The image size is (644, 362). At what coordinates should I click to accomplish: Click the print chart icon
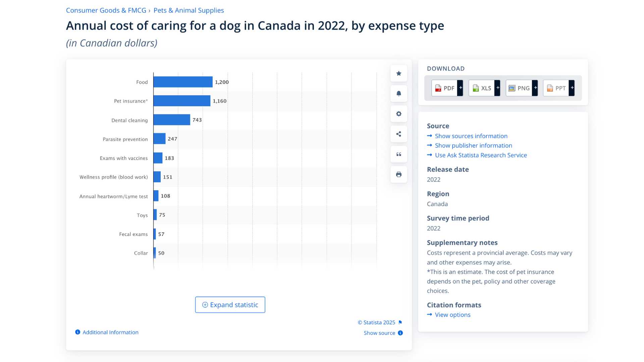(x=398, y=174)
